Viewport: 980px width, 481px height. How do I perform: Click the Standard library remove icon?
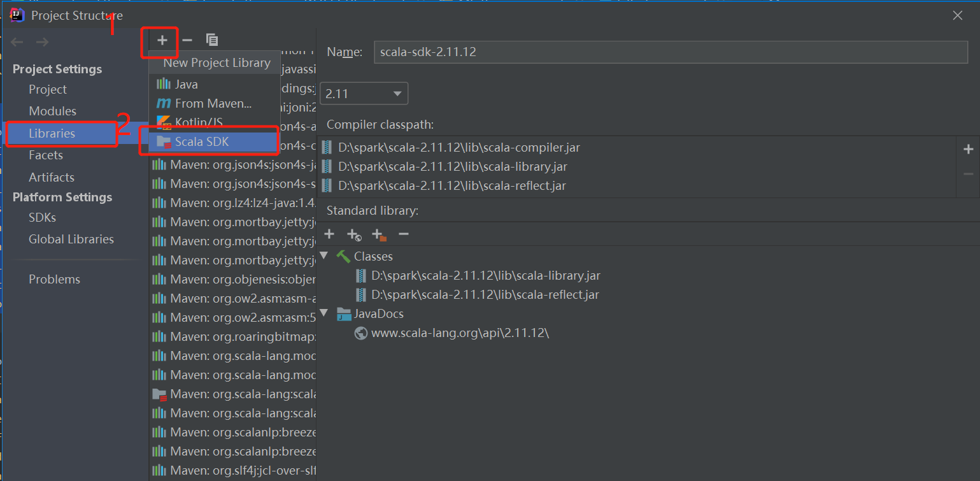point(404,234)
